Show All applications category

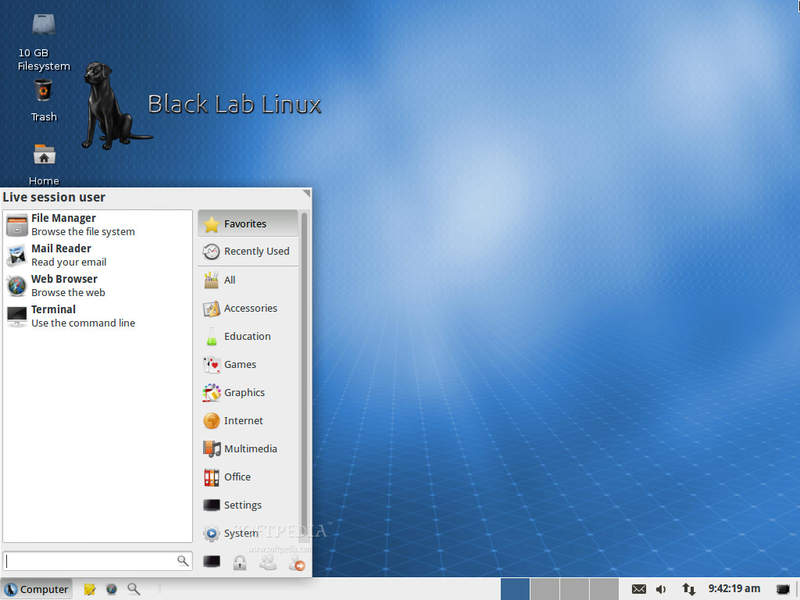point(248,280)
